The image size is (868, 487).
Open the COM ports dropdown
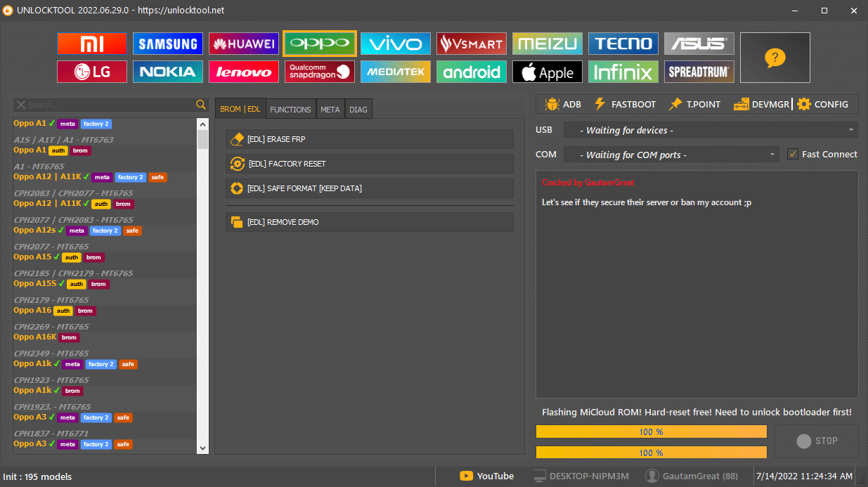671,154
